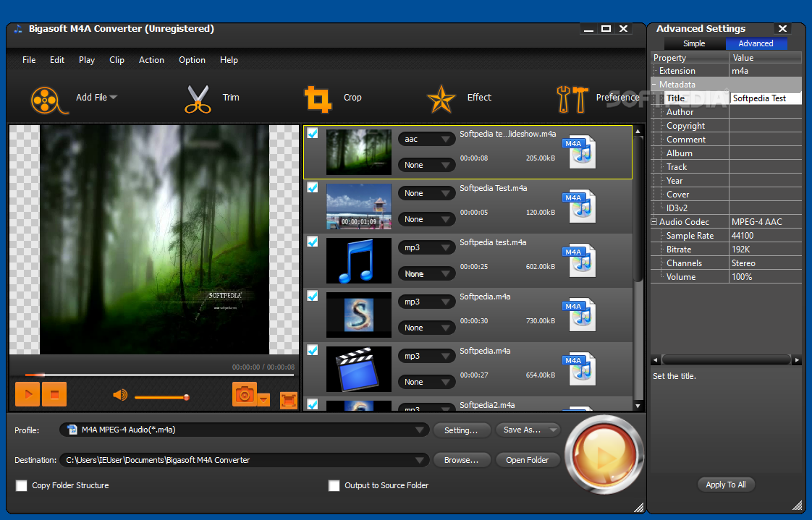Click M4A format icon of 654.00kB file

point(580,370)
